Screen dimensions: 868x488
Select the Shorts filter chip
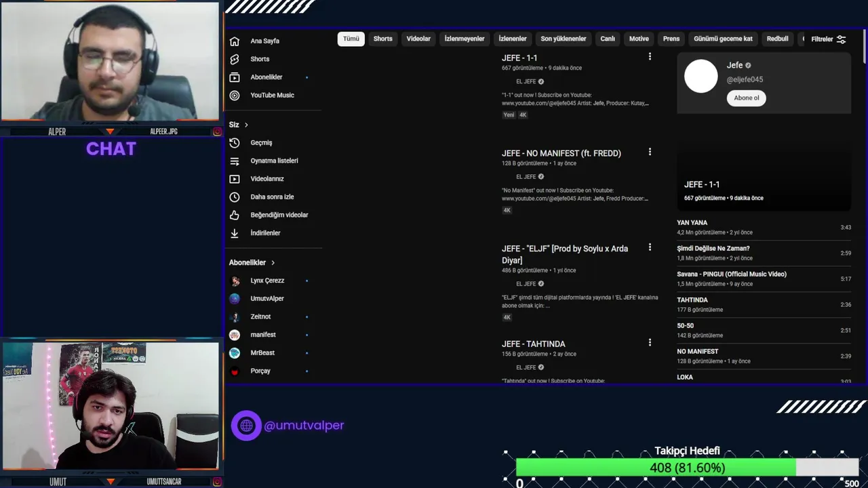(x=382, y=39)
